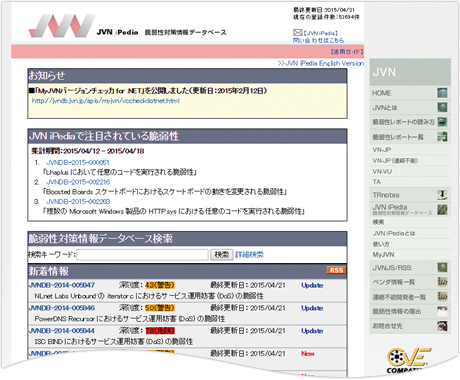460x380 pixels.
Task: Click the red New label
Action: click(308, 353)
